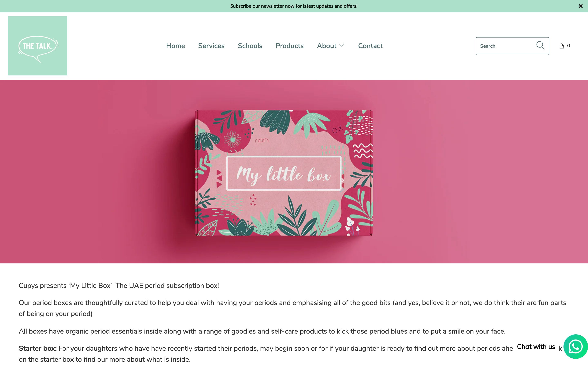Click the search magnifier icon
The image size is (588, 367).
pos(540,45)
